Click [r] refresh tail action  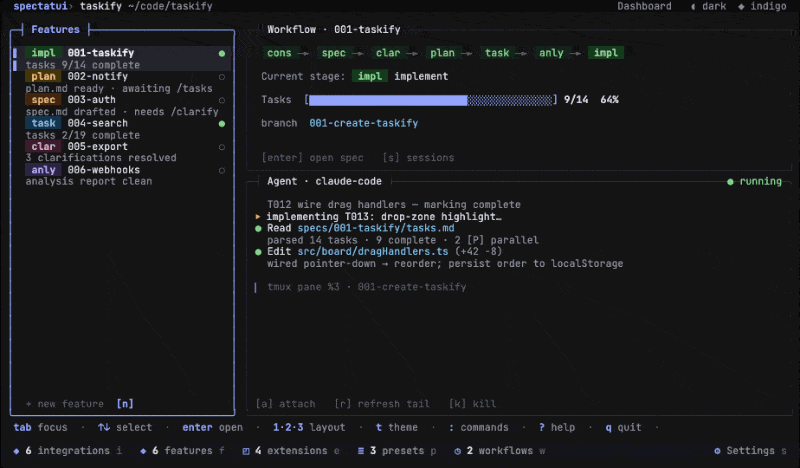382,404
